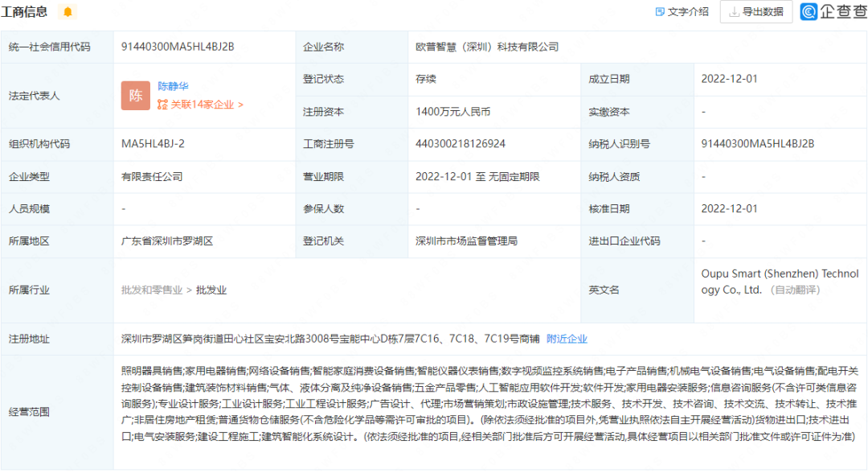Image resolution: width=868 pixels, height=473 pixels.
Task: Click the 企业名称 label cell
Action: pyautogui.click(x=351, y=47)
